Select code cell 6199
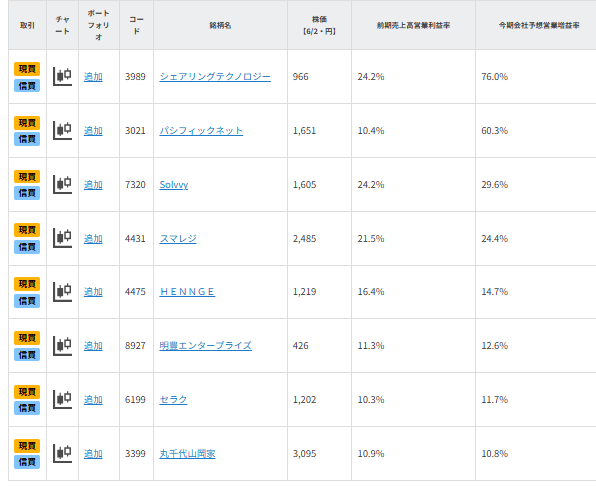The width and height of the screenshot is (596, 490). [135, 400]
